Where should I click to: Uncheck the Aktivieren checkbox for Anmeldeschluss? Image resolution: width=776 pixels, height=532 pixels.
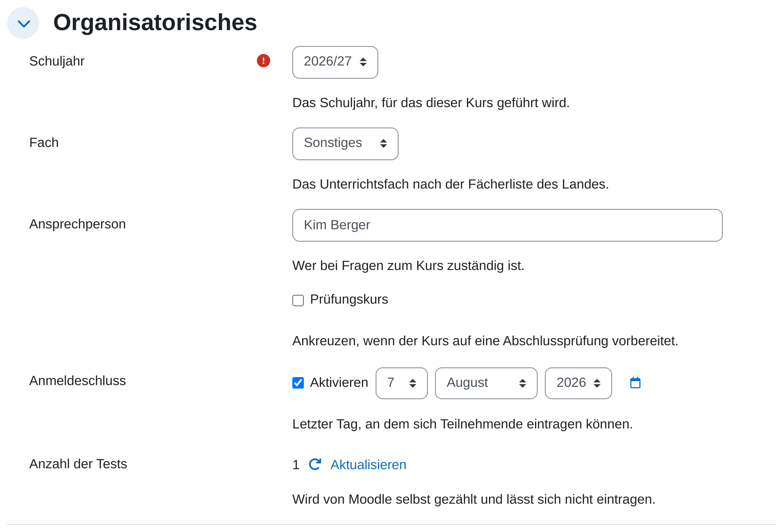[x=298, y=383]
